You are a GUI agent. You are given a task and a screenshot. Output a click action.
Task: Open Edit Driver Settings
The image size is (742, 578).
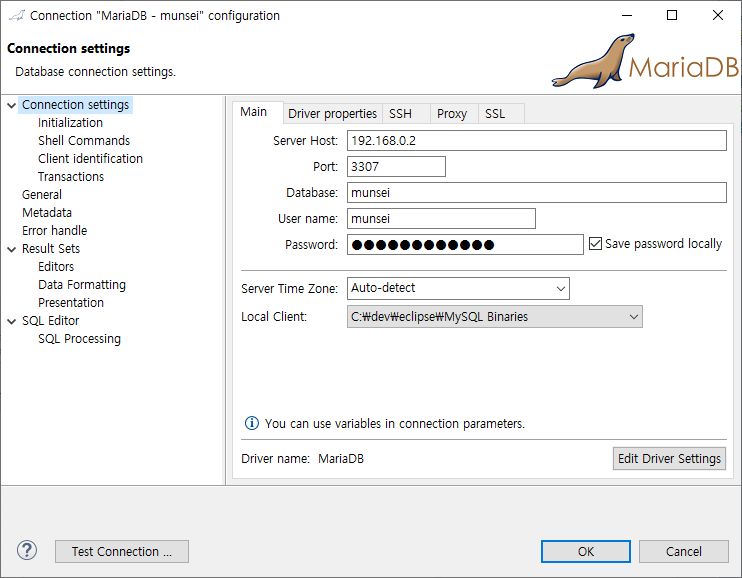tap(669, 458)
